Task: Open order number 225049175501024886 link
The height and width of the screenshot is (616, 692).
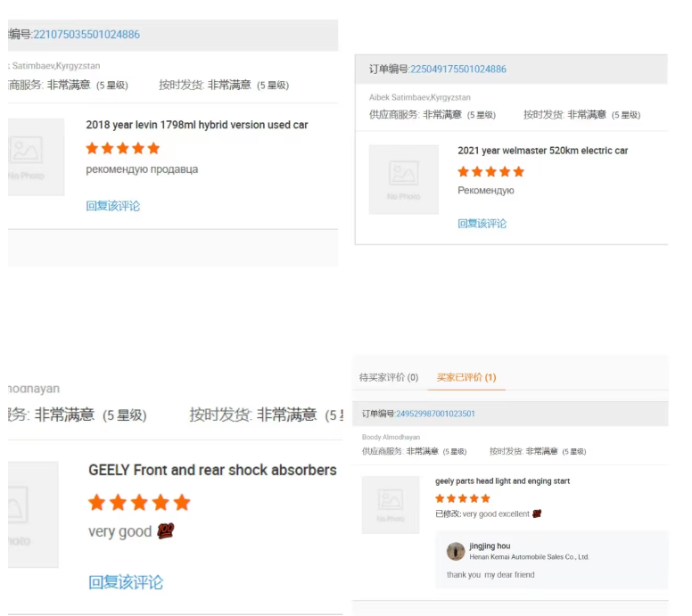Action: click(458, 70)
